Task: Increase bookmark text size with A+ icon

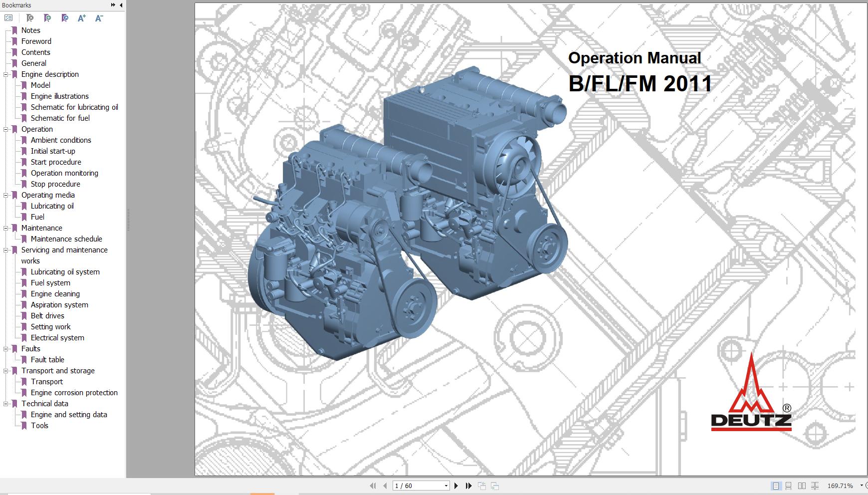Action: (x=81, y=18)
